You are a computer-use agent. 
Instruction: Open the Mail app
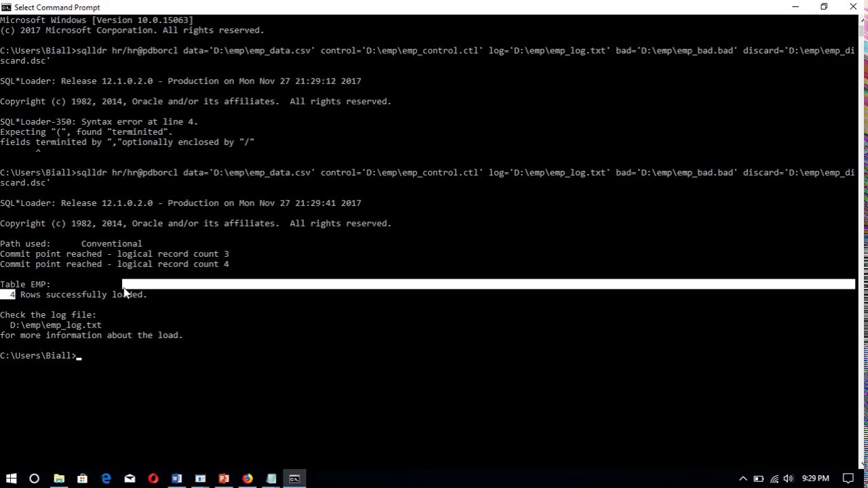[130, 479]
